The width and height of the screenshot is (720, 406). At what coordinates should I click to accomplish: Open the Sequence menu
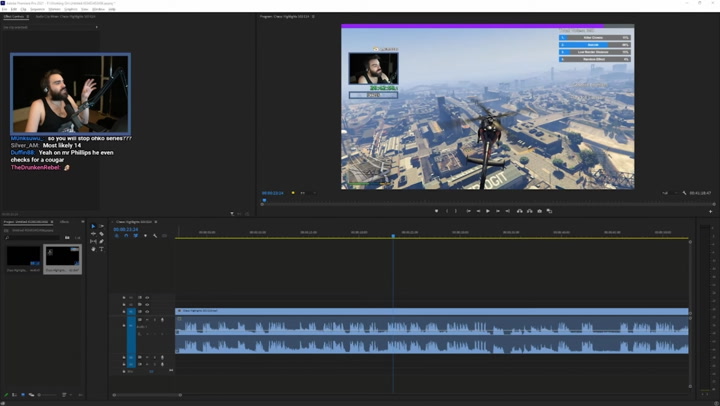(38, 9)
